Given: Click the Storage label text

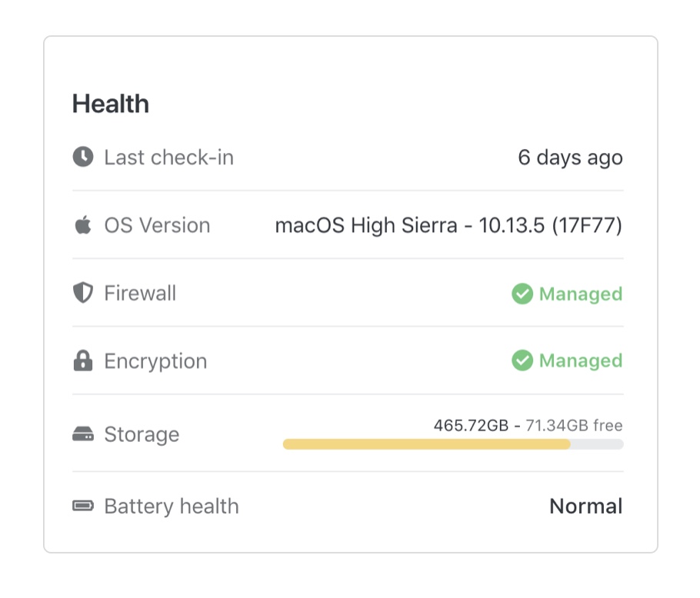Looking at the screenshot, I should (x=142, y=434).
